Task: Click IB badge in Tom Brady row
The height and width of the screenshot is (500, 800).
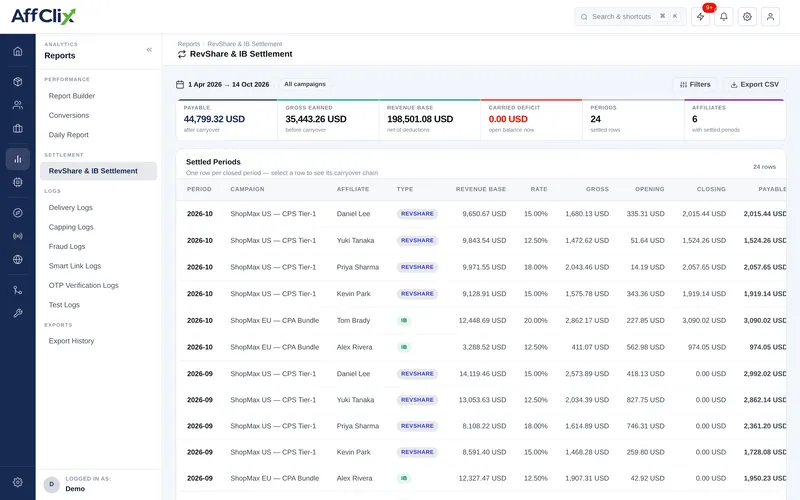Action: 404,320
